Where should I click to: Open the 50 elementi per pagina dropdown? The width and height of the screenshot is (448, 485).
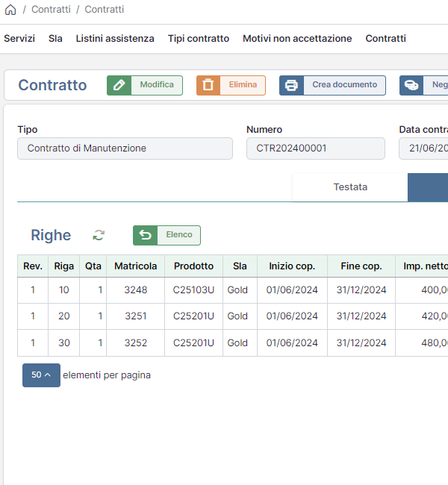click(41, 375)
